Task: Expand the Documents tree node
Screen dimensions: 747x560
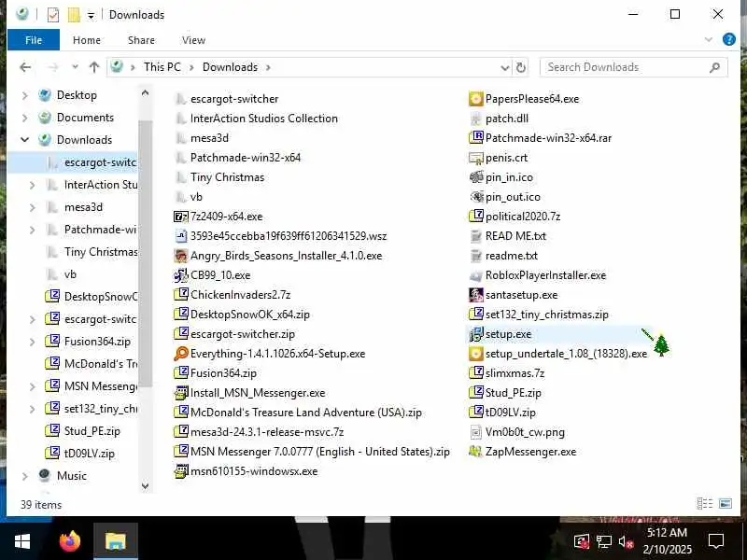Action: pos(25,118)
